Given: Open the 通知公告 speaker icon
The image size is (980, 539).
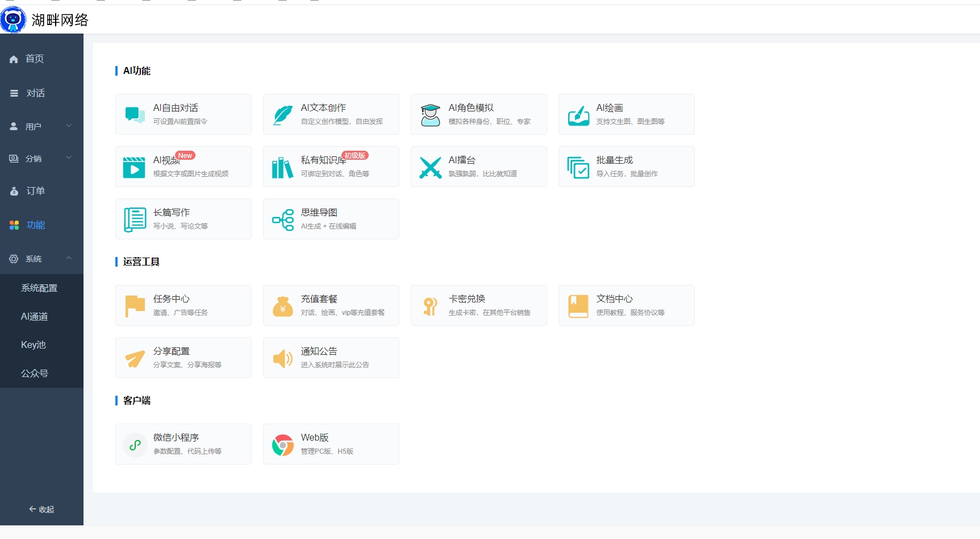Looking at the screenshot, I should click(283, 358).
